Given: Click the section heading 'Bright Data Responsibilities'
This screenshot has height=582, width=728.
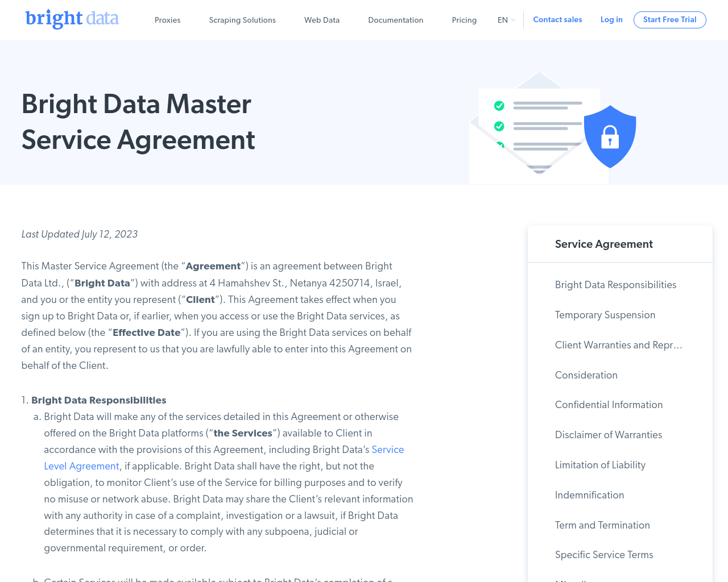Looking at the screenshot, I should pos(99,400).
